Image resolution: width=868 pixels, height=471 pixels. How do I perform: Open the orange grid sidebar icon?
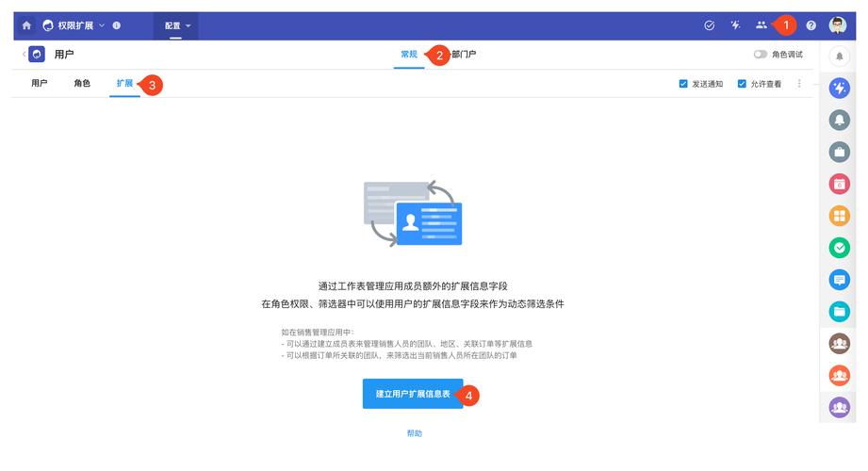(x=839, y=216)
